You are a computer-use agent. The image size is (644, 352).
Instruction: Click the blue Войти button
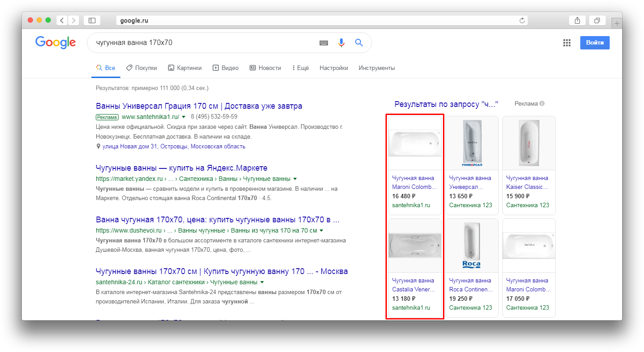coord(595,43)
